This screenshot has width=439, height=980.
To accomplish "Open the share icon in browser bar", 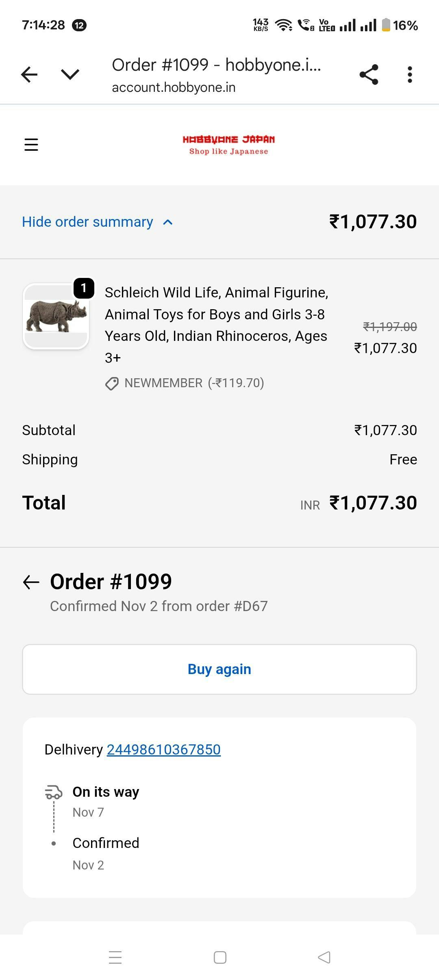I will (369, 75).
